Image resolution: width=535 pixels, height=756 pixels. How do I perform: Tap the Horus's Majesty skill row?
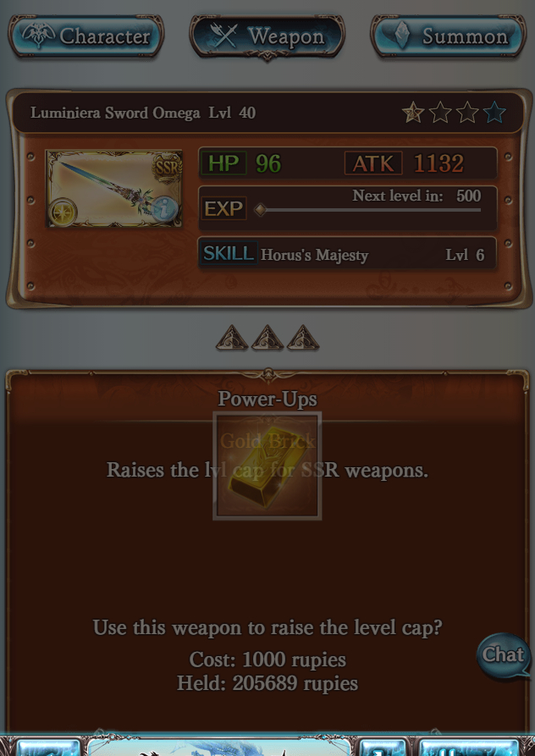[x=348, y=254]
